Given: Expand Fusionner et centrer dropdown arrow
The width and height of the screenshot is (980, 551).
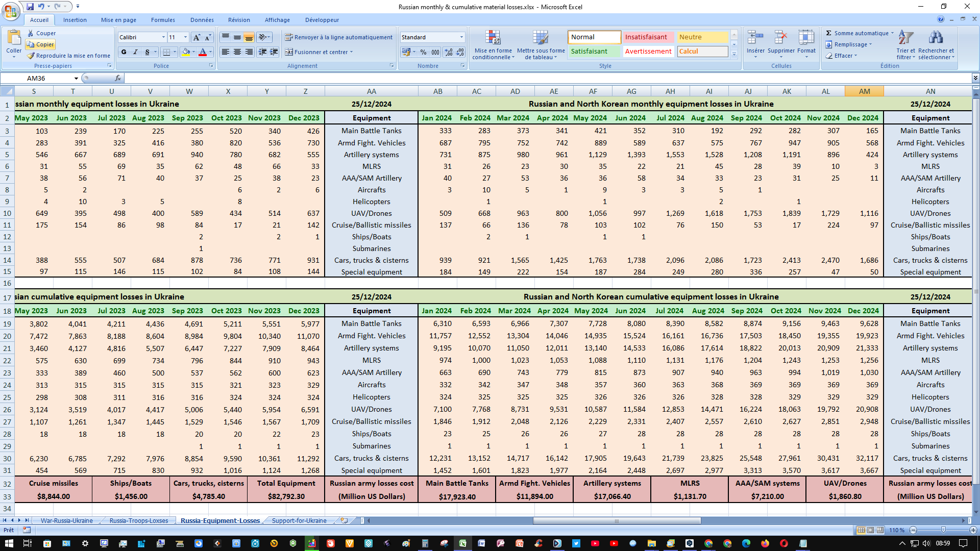Looking at the screenshot, I should coord(351,52).
